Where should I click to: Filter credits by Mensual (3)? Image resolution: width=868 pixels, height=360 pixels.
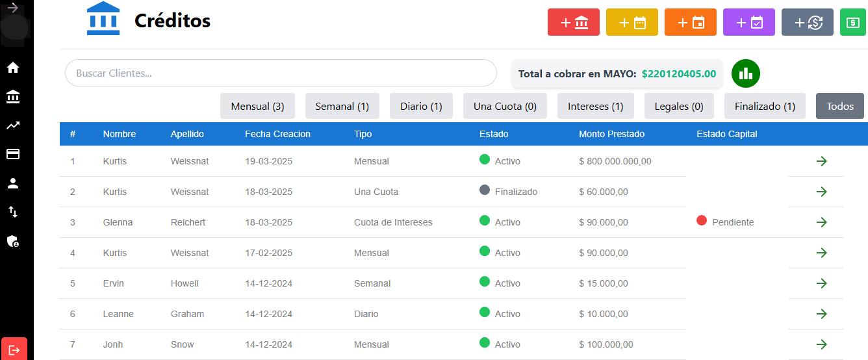click(x=257, y=106)
